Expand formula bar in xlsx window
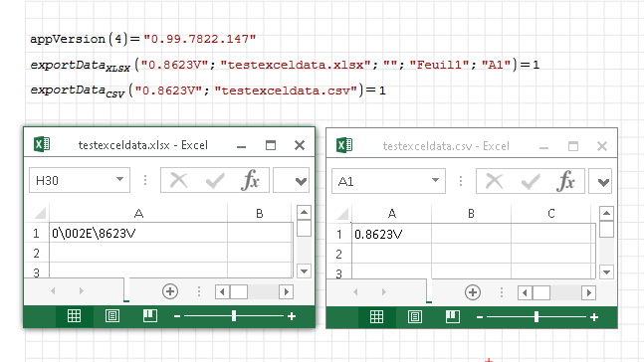Viewport: 644px width, 362px height. (x=301, y=181)
